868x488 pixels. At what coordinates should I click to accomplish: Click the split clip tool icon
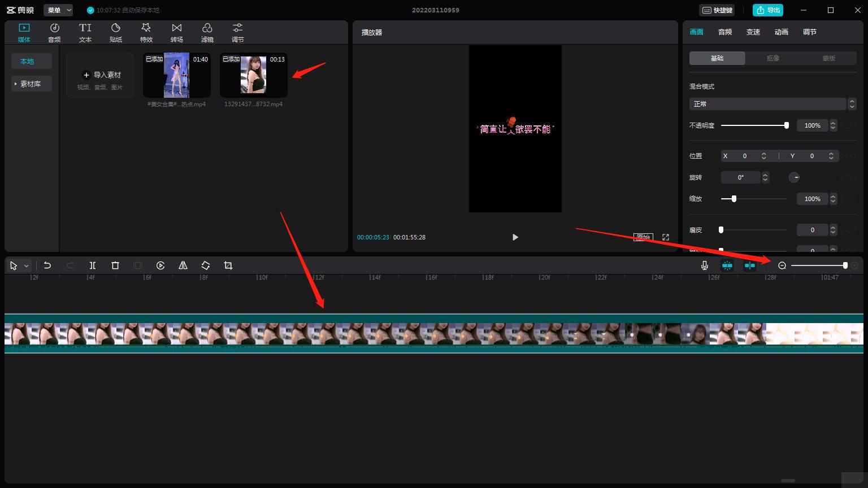click(93, 265)
